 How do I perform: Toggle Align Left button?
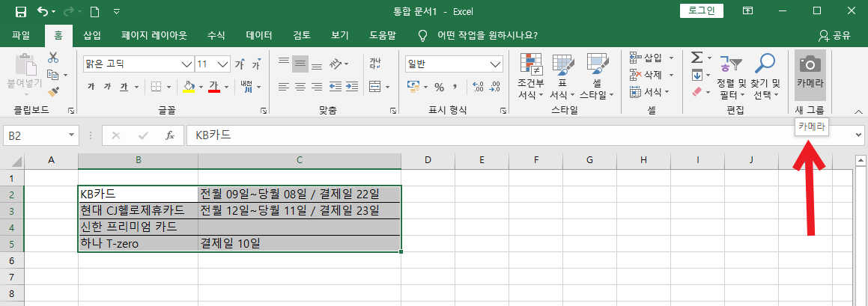click(283, 86)
